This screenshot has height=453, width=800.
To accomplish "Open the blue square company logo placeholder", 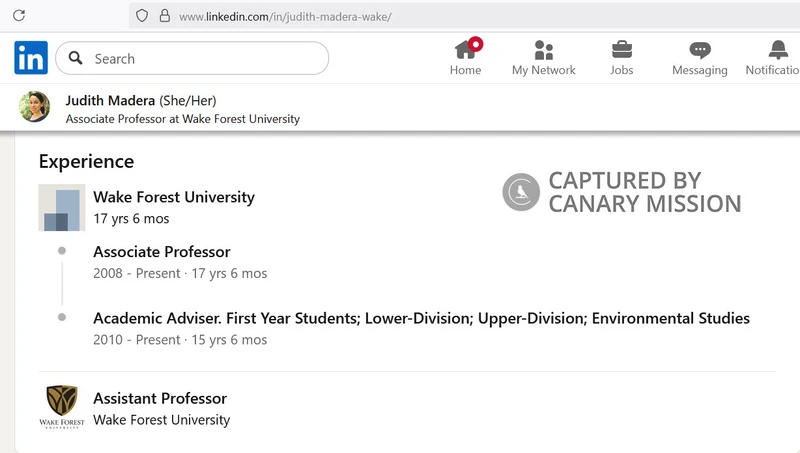I will click(62, 208).
